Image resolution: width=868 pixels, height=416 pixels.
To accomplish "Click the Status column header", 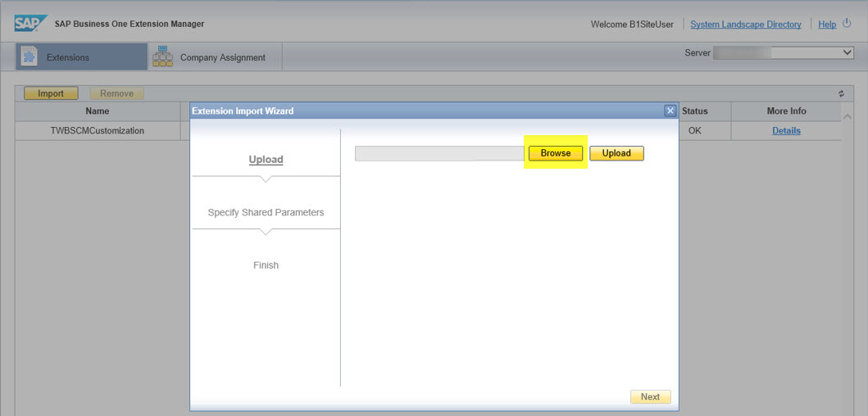I will [694, 111].
